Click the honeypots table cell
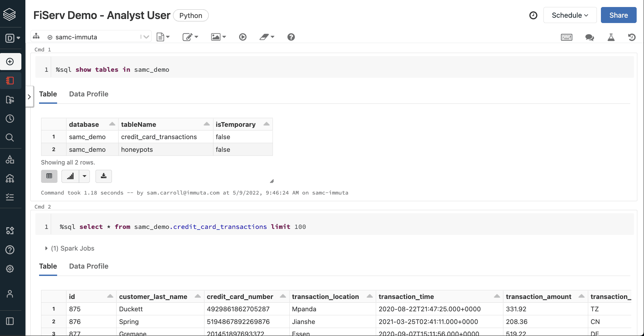 pos(166,149)
